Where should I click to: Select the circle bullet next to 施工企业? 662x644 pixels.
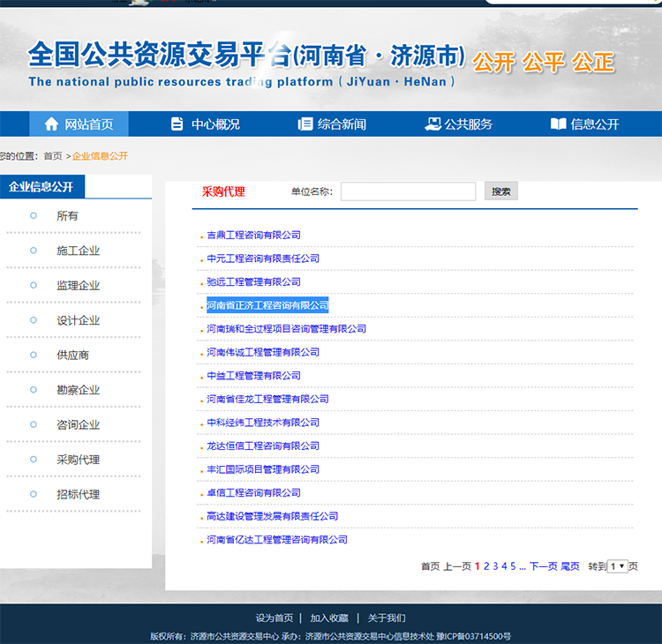[34, 251]
